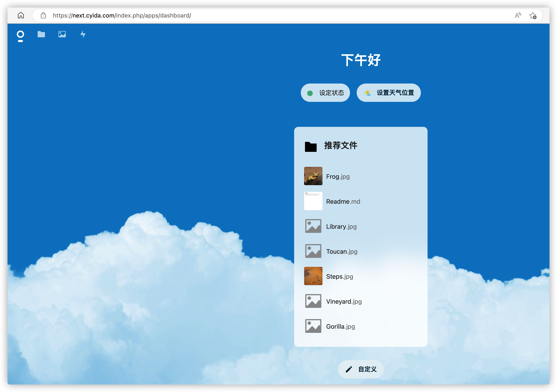The height and width of the screenshot is (392, 557).
Task: Click the site lock icon in address bar
Action: click(43, 15)
